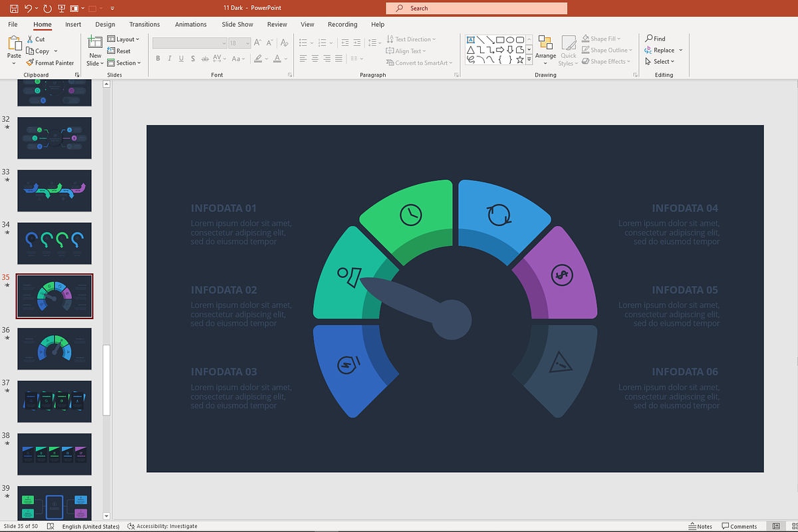Open the Layout dropdown
The width and height of the screenshot is (798, 532).
coord(124,39)
